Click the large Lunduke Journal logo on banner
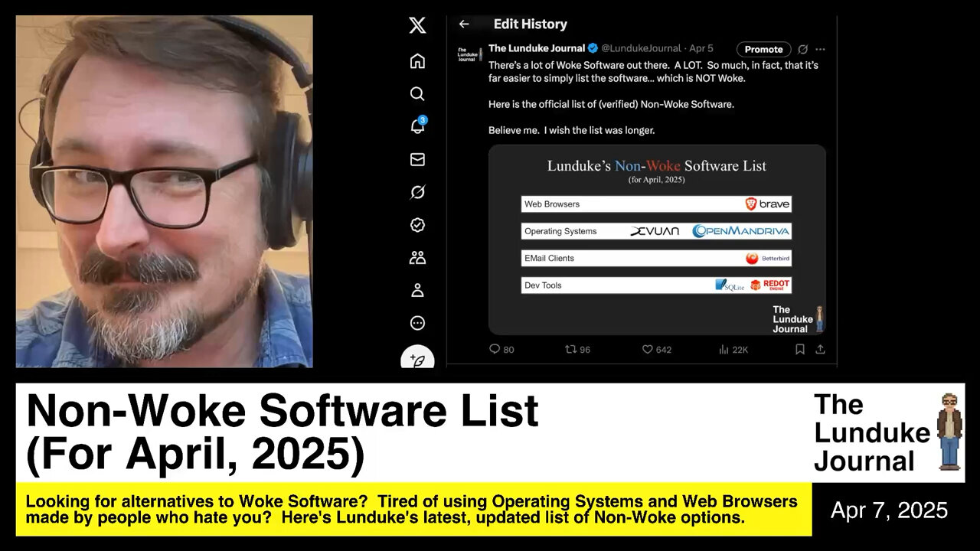The height and width of the screenshot is (551, 980). pos(871,432)
